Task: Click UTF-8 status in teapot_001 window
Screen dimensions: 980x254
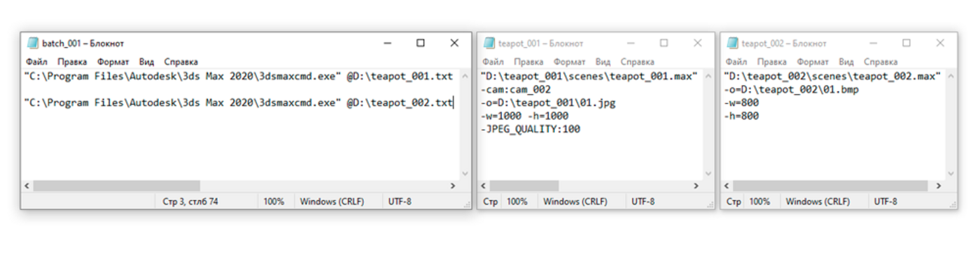Action: pos(643,202)
